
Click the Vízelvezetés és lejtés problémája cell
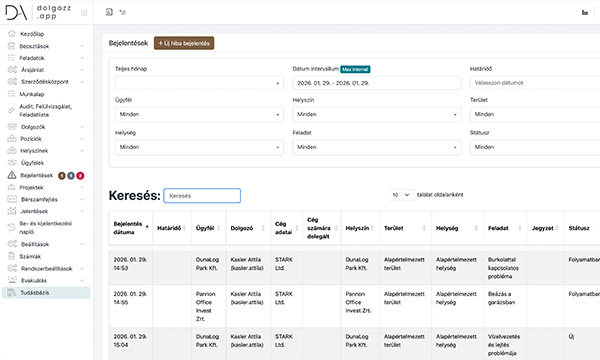click(504, 345)
